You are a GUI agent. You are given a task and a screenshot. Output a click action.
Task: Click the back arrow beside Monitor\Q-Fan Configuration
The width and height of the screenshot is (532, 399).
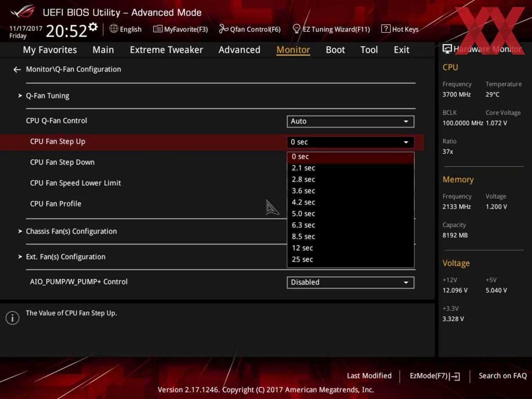[x=17, y=70]
